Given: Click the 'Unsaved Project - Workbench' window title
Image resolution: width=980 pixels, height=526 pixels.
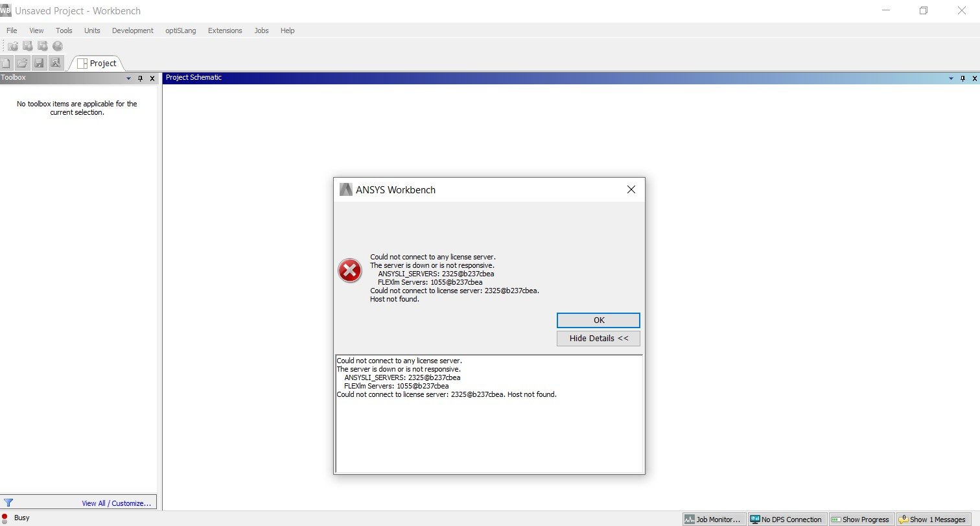Looking at the screenshot, I should 78,11.
